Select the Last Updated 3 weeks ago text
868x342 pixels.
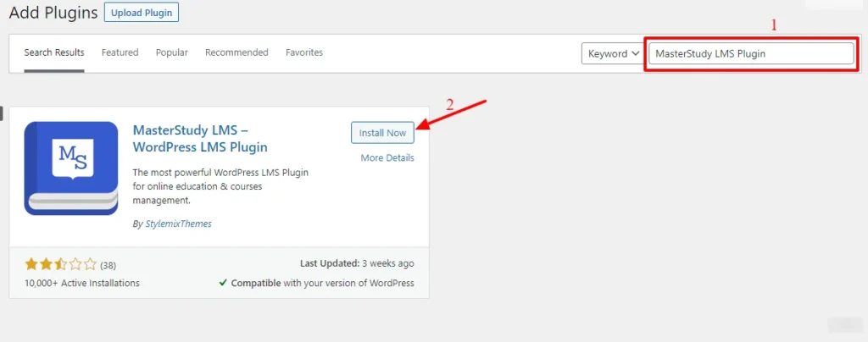[357, 263]
